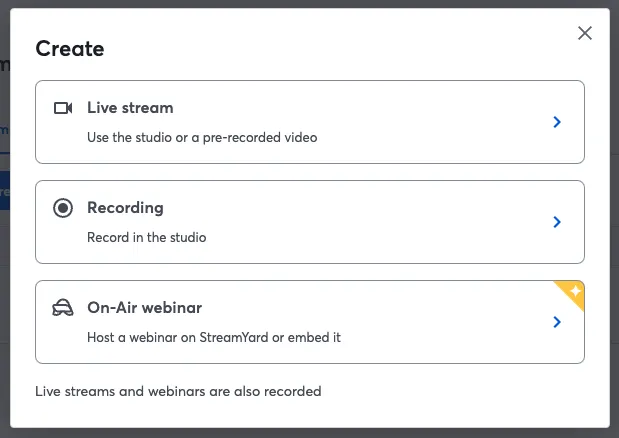This screenshot has height=438, width=619.
Task: Select the On-Air webinar title
Action: pyautogui.click(x=145, y=308)
